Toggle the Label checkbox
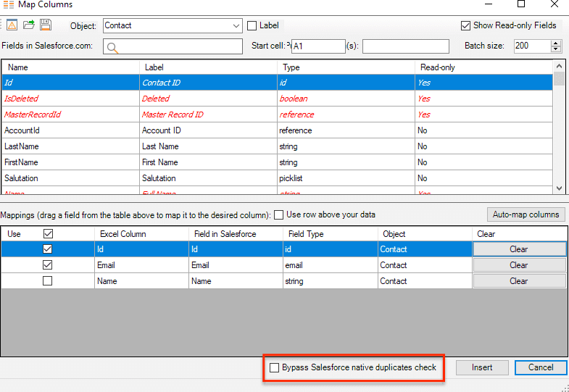Viewport: 569px width, 392px height. (x=252, y=26)
